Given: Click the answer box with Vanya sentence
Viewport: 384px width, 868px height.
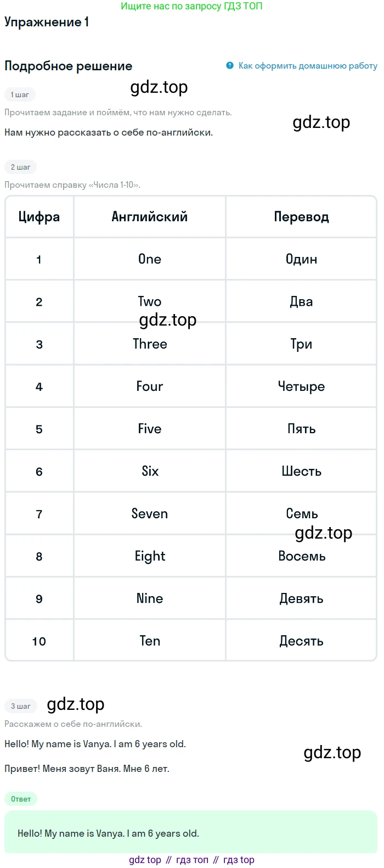Looking at the screenshot, I should (191, 833).
